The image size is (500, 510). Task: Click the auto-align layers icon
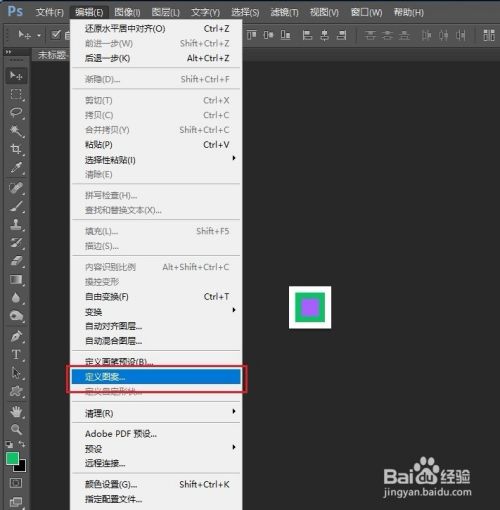[489, 35]
